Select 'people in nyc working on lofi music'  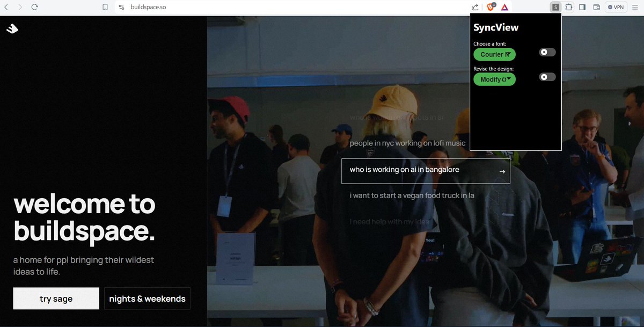coord(407,143)
